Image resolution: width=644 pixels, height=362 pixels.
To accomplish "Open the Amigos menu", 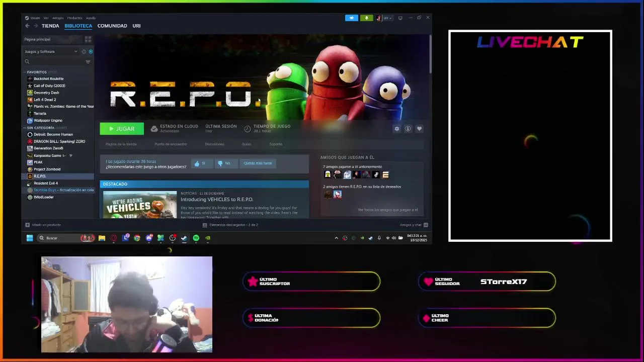I will click(58, 18).
